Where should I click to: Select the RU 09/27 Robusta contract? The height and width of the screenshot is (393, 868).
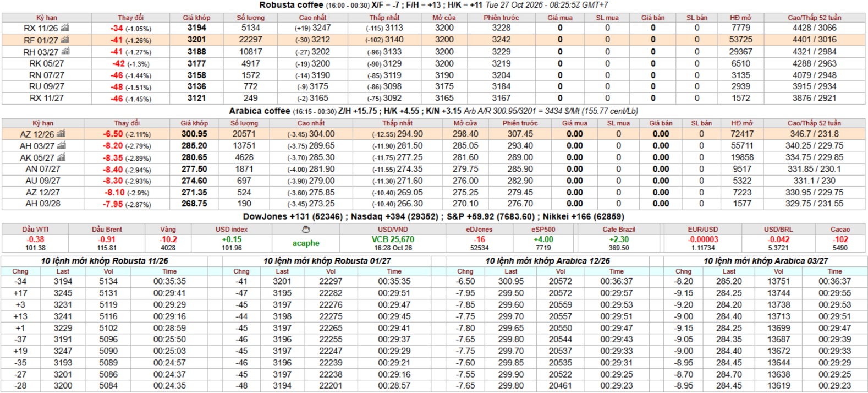pyautogui.click(x=47, y=86)
